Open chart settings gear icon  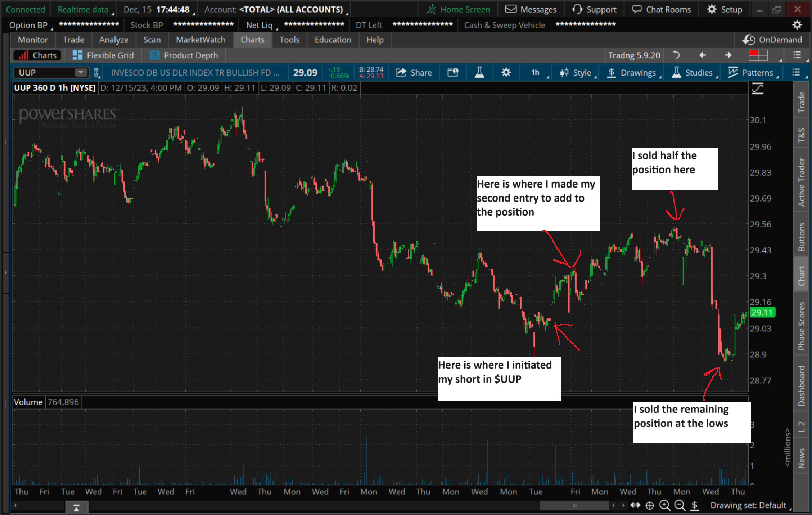click(506, 73)
